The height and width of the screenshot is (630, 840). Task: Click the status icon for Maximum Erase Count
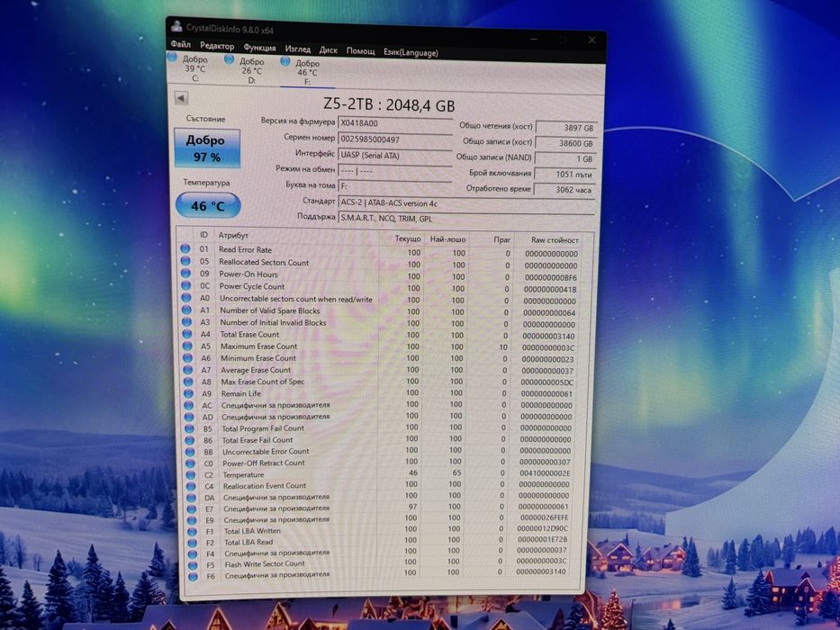[187, 346]
